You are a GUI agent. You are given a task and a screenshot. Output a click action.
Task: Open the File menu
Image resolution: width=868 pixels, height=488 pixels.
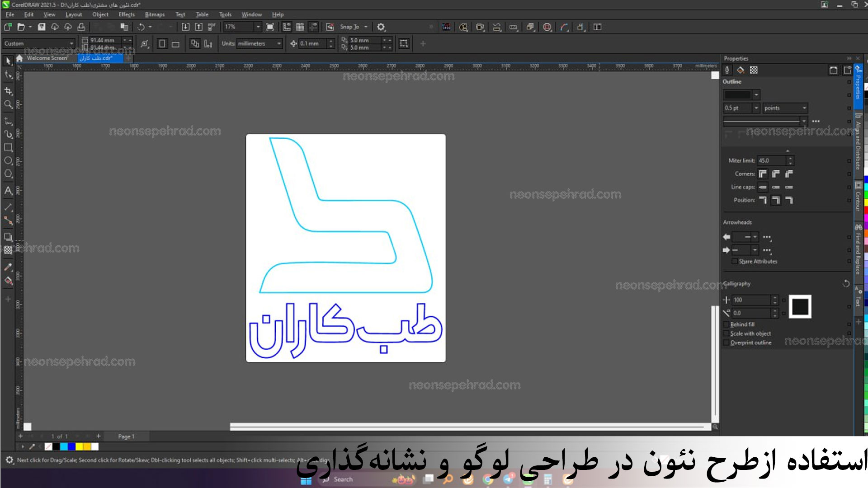(10, 14)
